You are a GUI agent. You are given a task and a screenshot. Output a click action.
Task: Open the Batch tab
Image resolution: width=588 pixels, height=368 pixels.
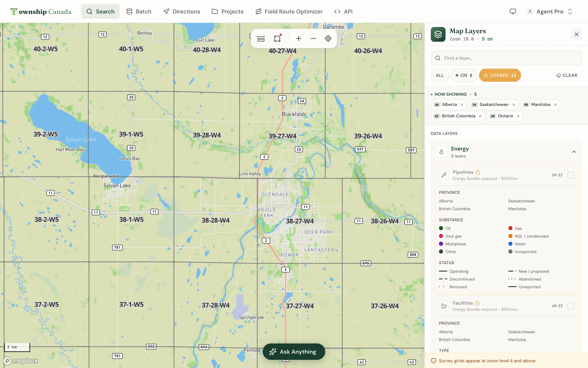point(139,12)
